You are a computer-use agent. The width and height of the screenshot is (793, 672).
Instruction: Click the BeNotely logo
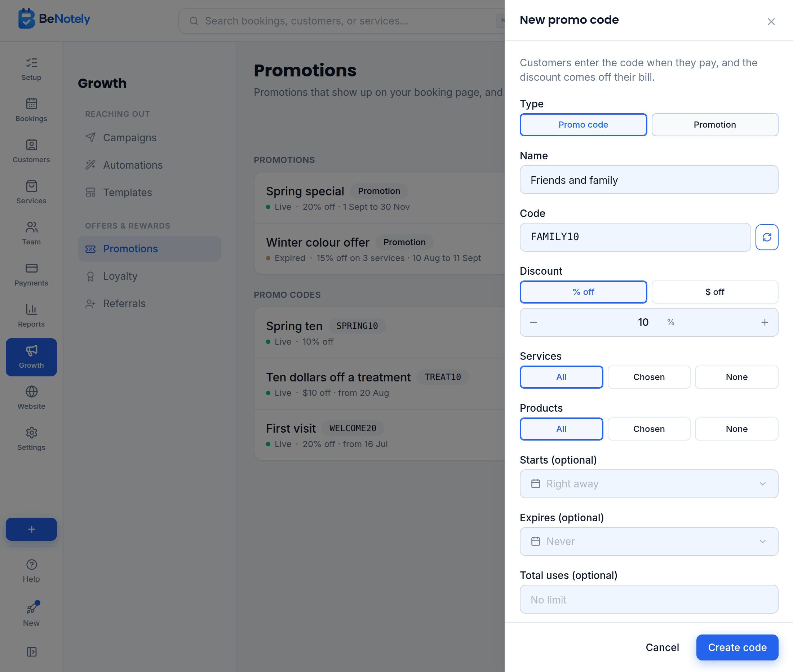coord(54,19)
